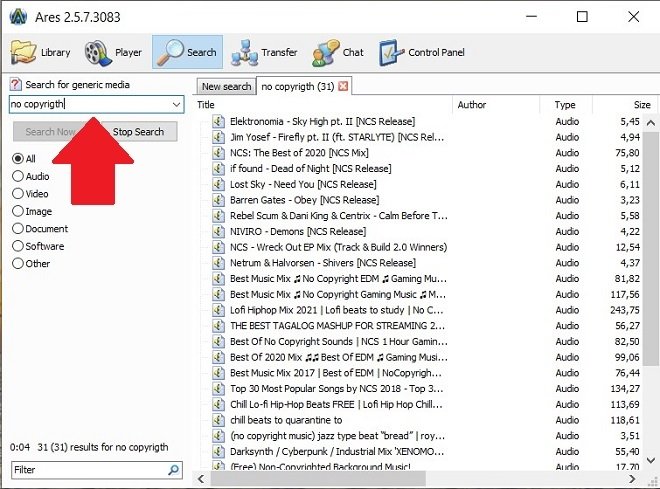The height and width of the screenshot is (489, 660).
Task: Select the Document radio option
Action: [x=18, y=229]
